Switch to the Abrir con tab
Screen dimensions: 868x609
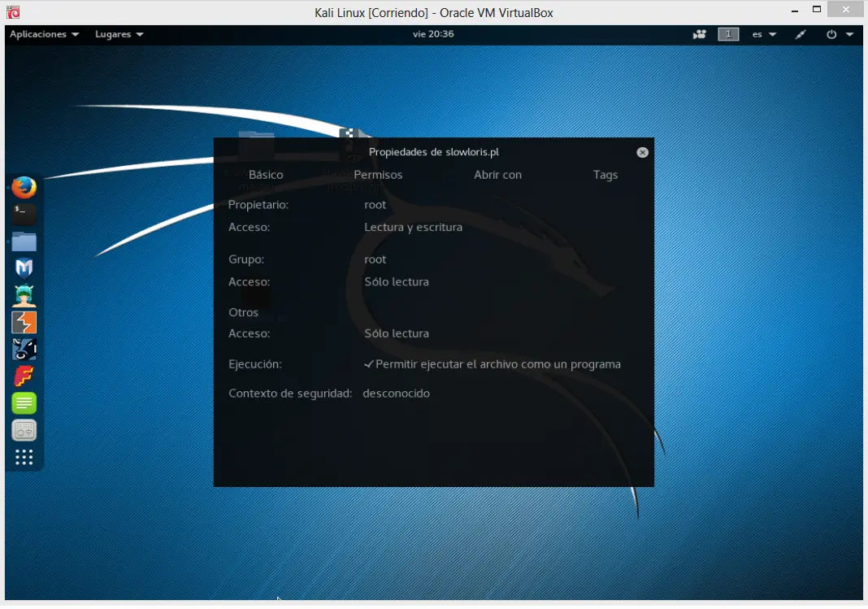tap(497, 174)
